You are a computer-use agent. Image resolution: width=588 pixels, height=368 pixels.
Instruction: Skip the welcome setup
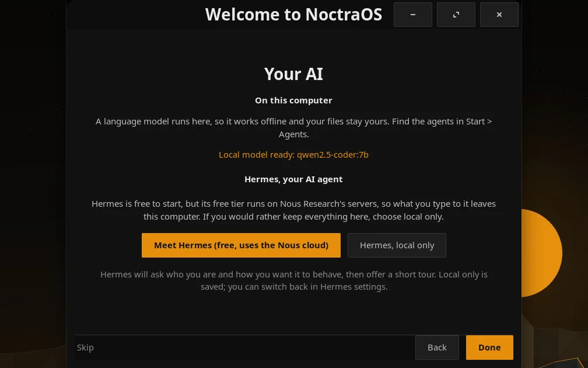coord(85,348)
